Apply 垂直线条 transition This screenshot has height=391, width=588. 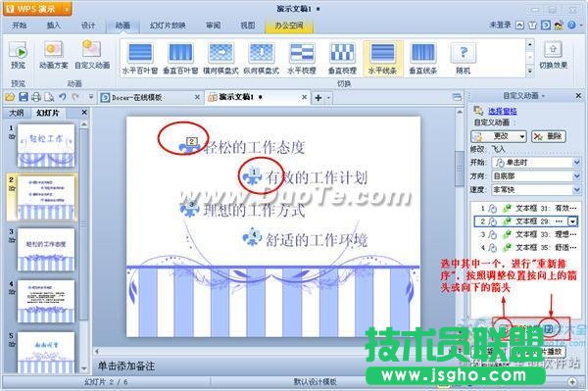coord(423,59)
